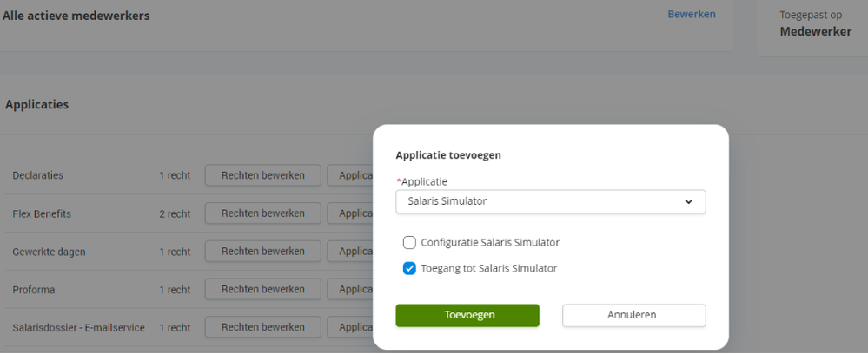Click Rechten bewerken for Declaraties
The image size is (868, 354).
(262, 175)
